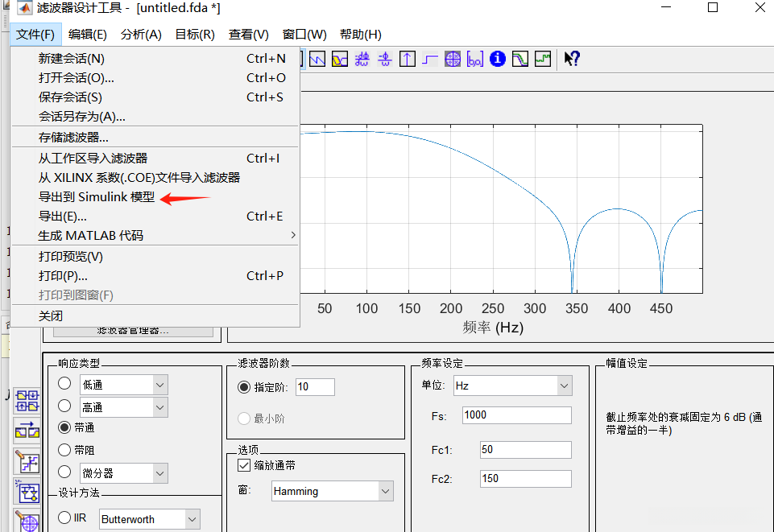Show the phase delay response
This screenshot has height=532, width=774.
(385, 60)
